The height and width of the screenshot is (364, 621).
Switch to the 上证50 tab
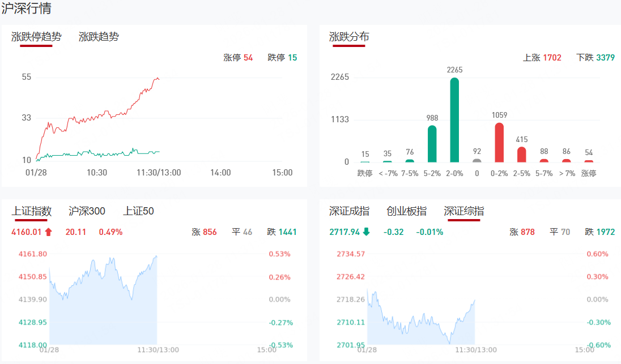(x=138, y=211)
